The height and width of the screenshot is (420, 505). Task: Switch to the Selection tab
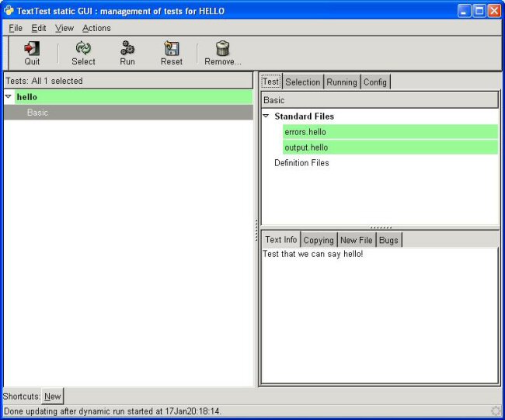[x=303, y=82]
